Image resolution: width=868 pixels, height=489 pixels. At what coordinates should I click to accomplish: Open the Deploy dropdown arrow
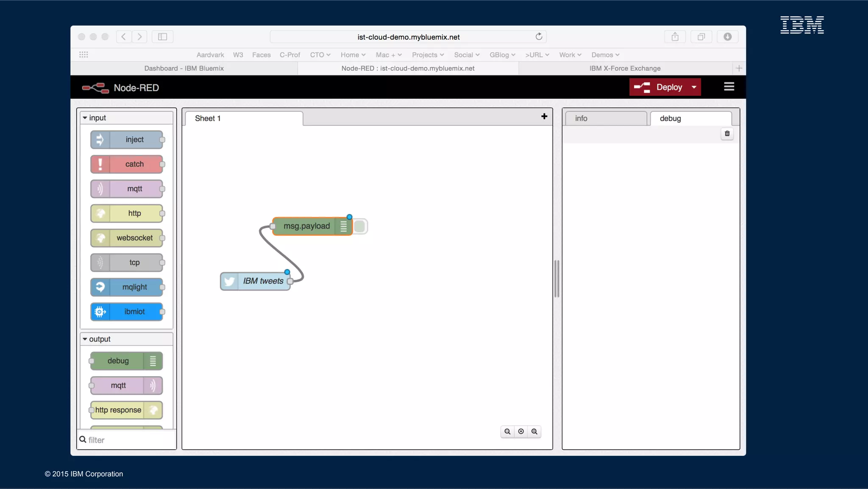point(694,87)
